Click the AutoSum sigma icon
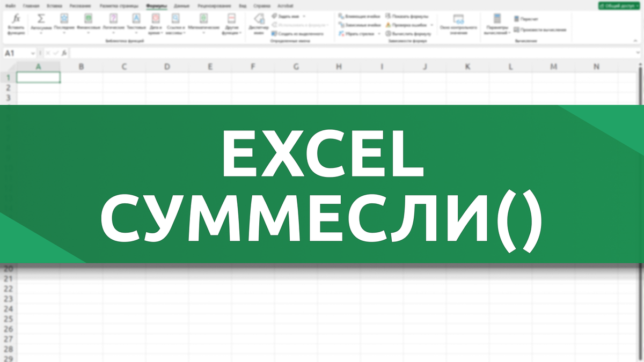The height and width of the screenshot is (362, 644). pos(41,18)
